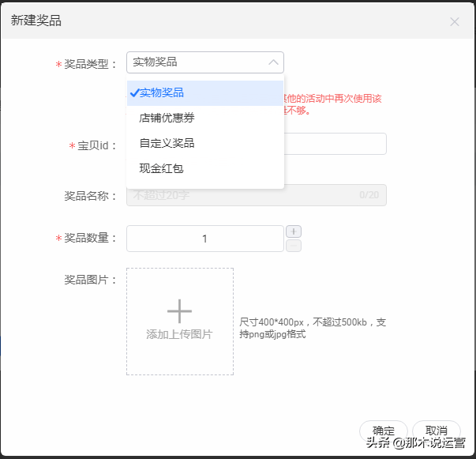Pick 自定义奖品 option
Screen dimensions: 476x459
coord(205,143)
